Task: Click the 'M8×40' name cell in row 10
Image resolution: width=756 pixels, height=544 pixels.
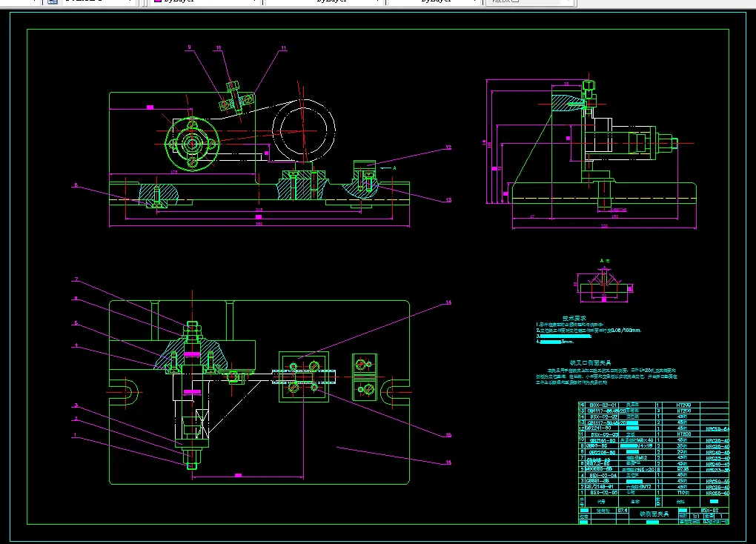Action: point(637,440)
